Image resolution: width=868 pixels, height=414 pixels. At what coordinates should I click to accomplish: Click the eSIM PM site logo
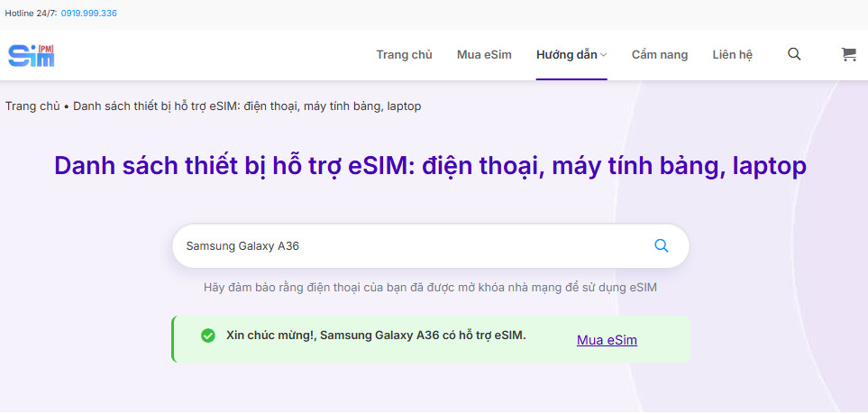coord(31,55)
